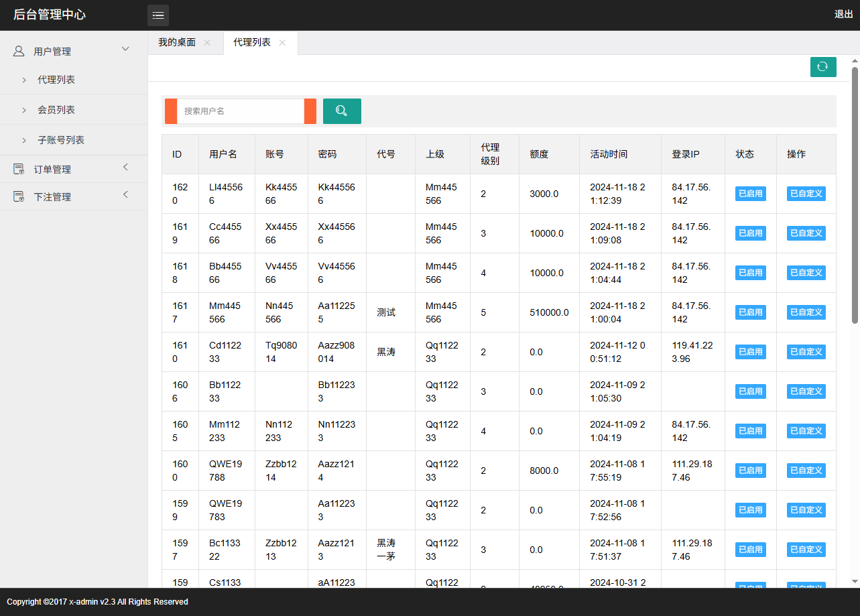Click the 退出 logout link
The image size is (860, 616).
[x=843, y=14]
